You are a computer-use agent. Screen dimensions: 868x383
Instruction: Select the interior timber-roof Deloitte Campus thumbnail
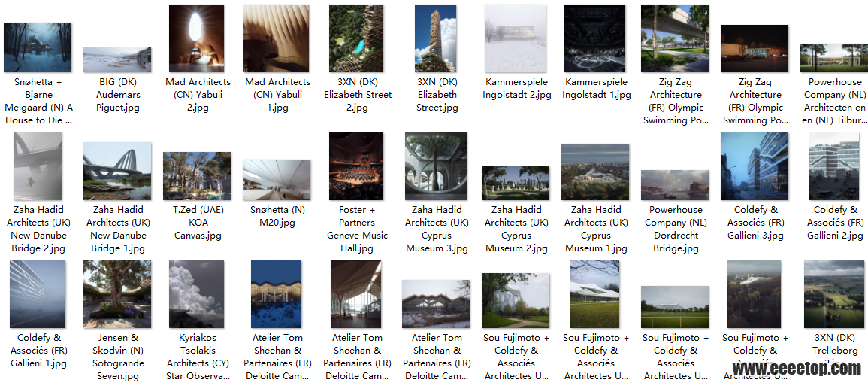point(356,294)
